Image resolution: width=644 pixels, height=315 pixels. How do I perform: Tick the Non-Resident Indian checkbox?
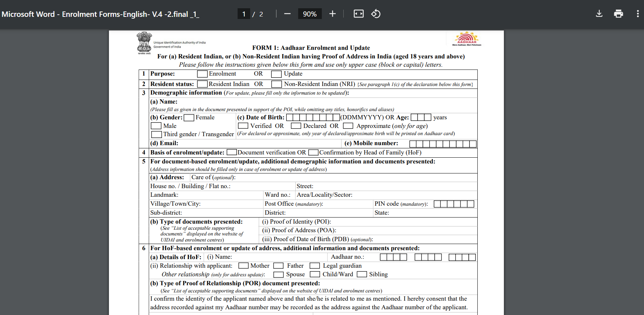(276, 84)
